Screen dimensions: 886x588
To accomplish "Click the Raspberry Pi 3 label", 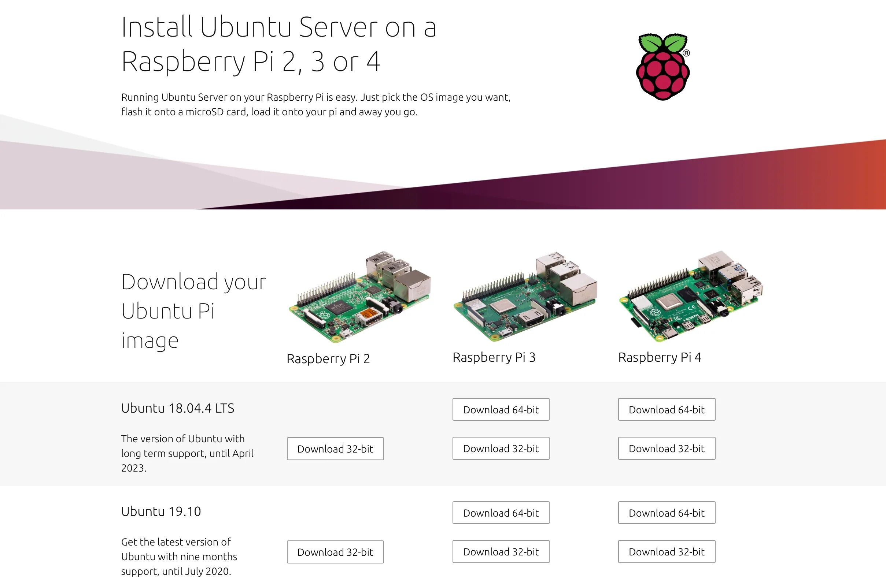I will click(494, 357).
